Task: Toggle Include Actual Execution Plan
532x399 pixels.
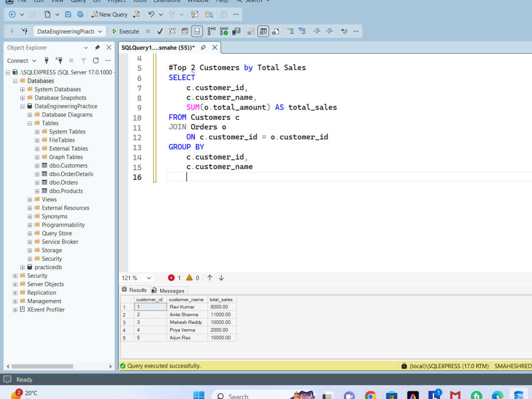Action: pyautogui.click(x=211, y=31)
